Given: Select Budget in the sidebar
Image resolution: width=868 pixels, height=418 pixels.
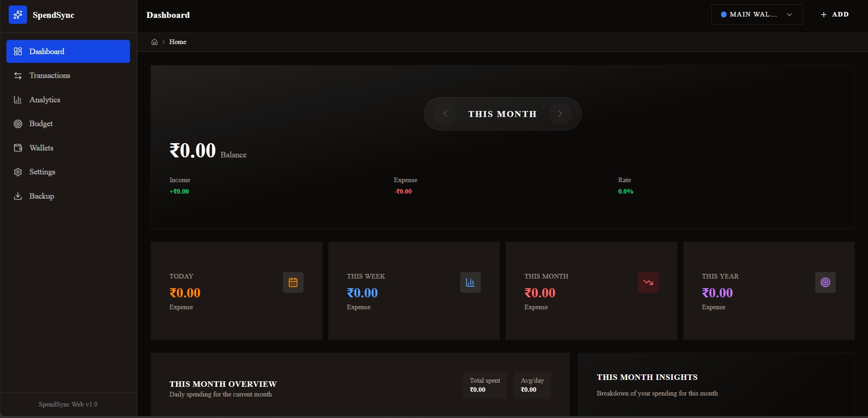Looking at the screenshot, I should click(68, 123).
